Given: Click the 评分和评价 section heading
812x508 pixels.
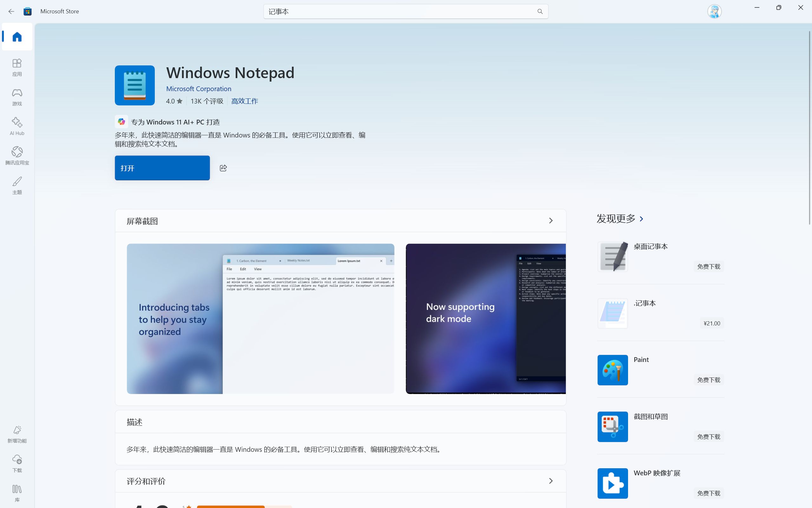Looking at the screenshot, I should [x=146, y=481].
